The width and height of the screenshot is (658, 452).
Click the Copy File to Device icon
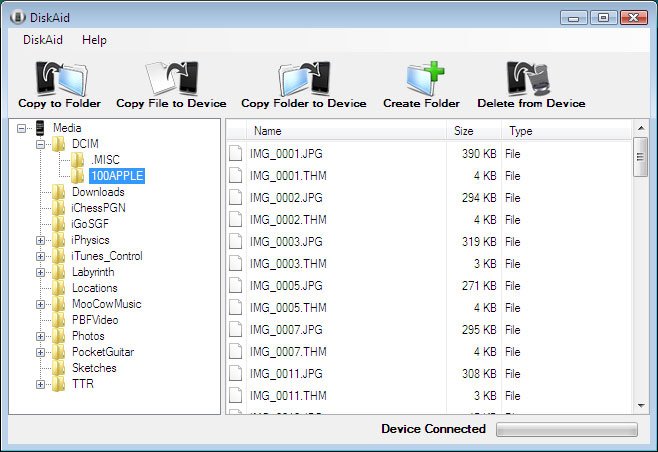(x=172, y=78)
